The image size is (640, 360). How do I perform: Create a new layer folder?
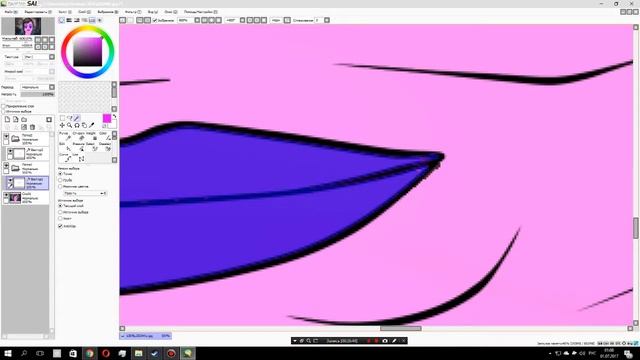click(24, 120)
